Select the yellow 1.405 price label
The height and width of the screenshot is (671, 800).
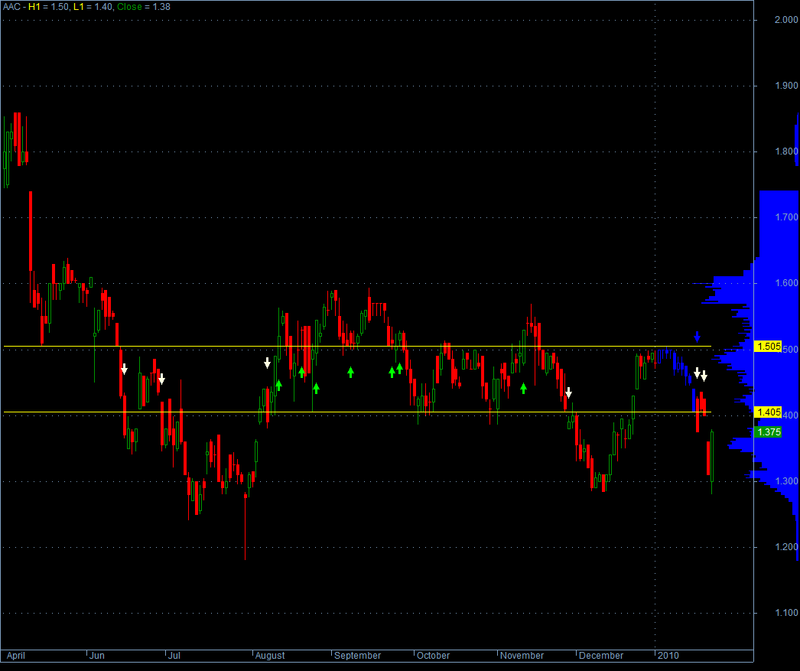(768, 412)
